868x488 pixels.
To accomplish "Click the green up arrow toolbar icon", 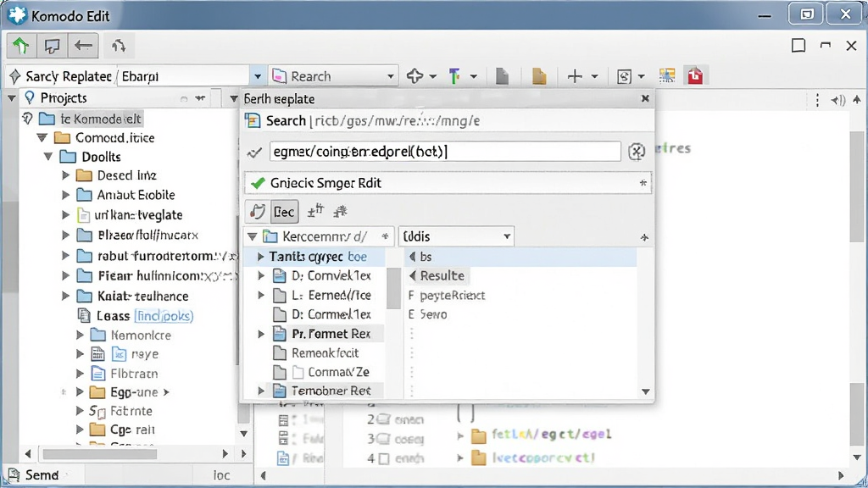I will (x=21, y=46).
